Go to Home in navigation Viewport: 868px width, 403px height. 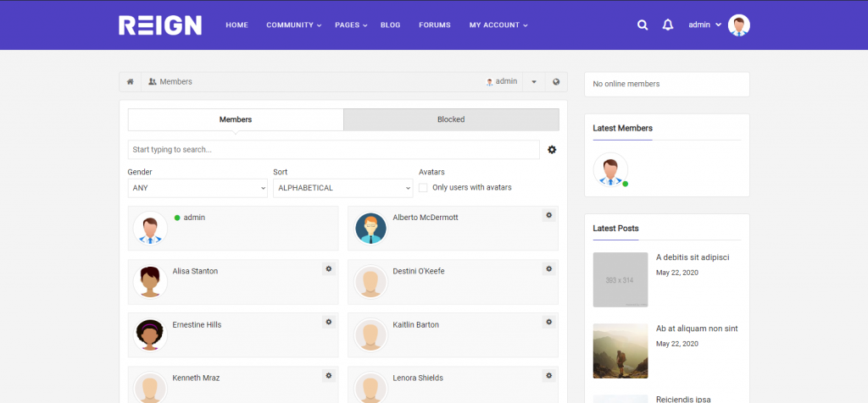click(x=237, y=25)
